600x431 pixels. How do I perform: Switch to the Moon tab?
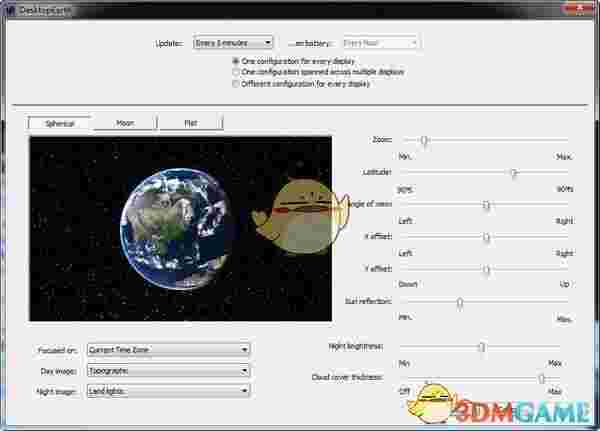pyautogui.click(x=125, y=123)
